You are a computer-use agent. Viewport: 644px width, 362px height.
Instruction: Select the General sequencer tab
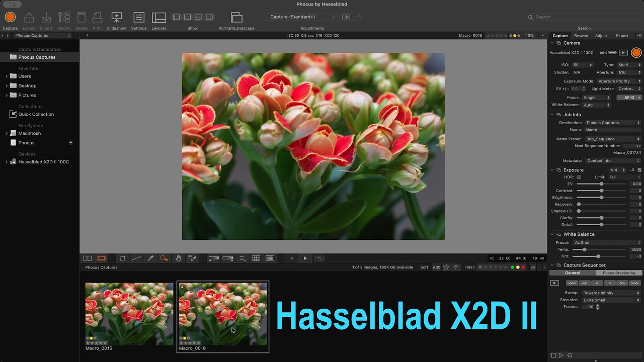(573, 273)
